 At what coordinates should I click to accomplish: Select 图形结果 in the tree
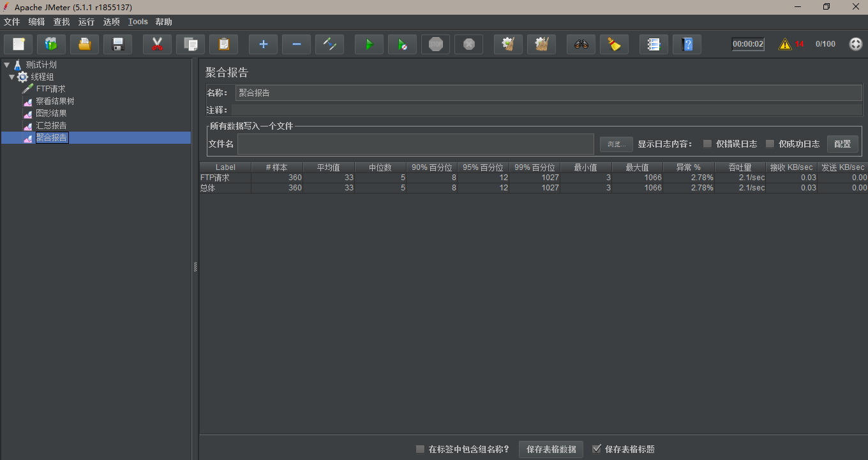point(51,113)
